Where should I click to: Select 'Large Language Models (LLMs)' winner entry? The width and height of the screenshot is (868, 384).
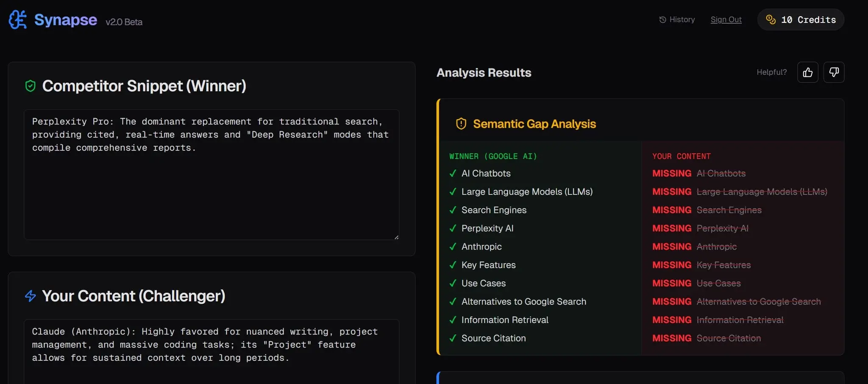point(527,192)
